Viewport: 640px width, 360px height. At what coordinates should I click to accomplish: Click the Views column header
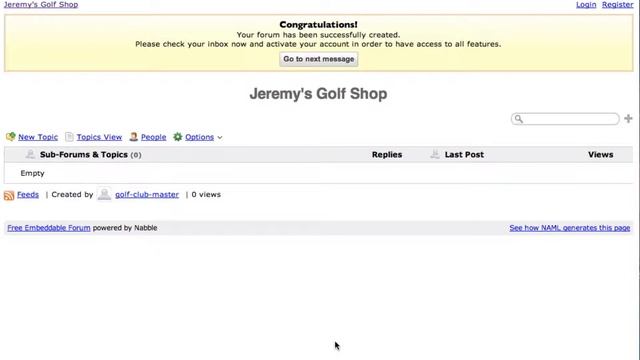(x=600, y=155)
